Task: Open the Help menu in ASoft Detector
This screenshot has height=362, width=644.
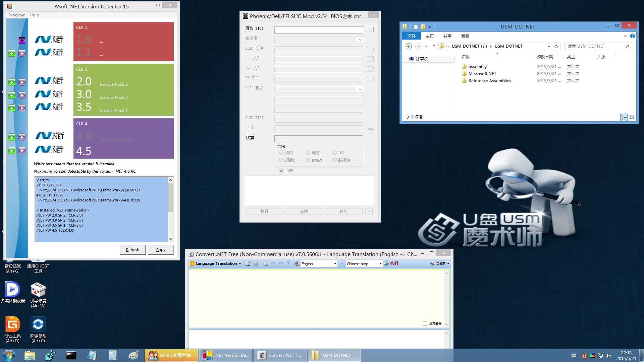Action: point(35,15)
